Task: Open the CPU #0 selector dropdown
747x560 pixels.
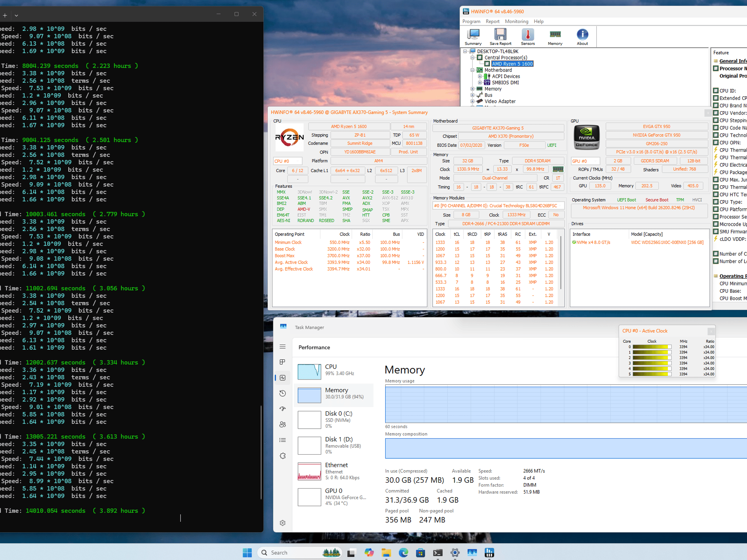Action: point(288,161)
